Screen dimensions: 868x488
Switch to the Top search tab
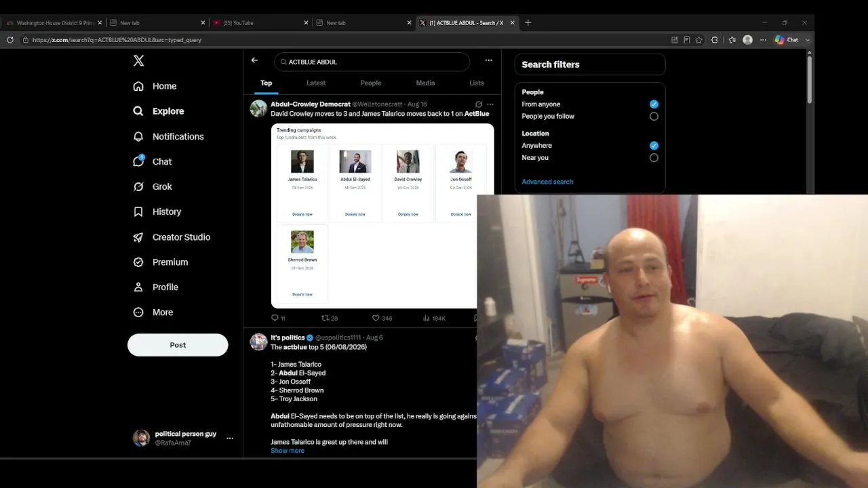[x=267, y=83]
